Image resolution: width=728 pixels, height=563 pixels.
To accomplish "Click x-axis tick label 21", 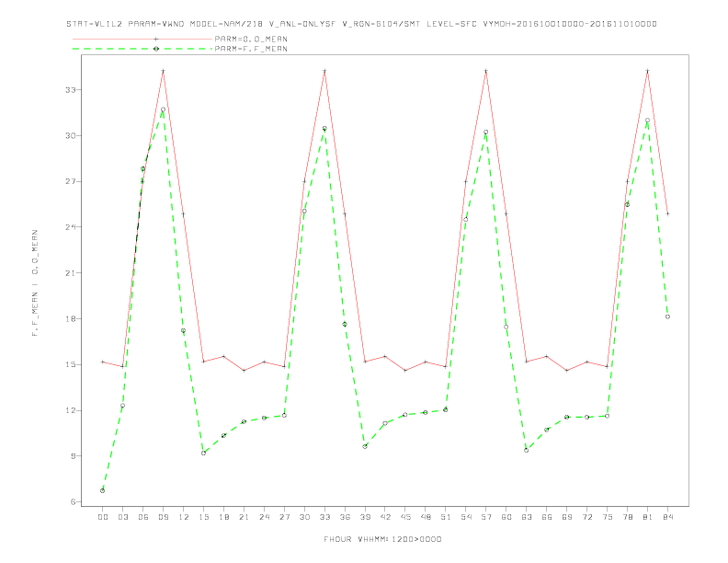I will pos(244,517).
